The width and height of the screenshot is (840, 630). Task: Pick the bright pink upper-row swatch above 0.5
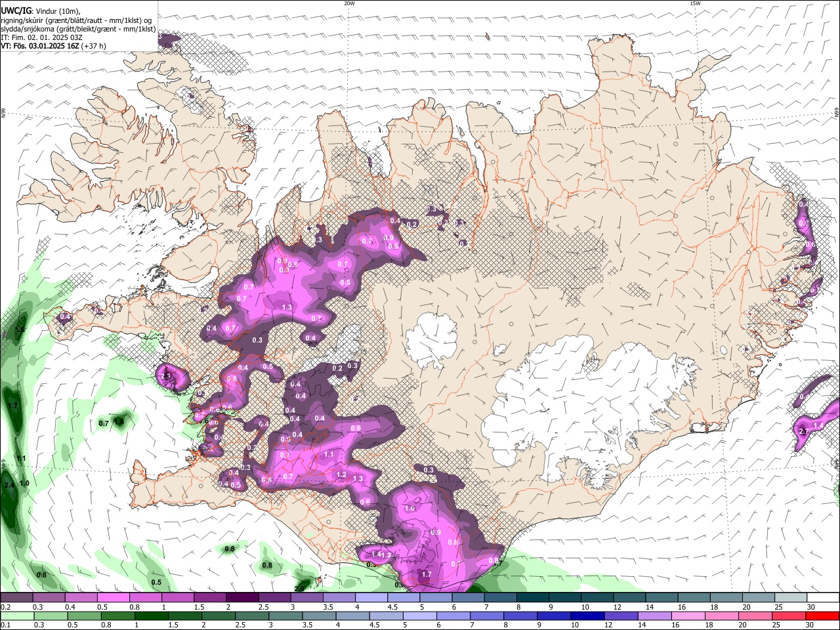[x=113, y=598]
